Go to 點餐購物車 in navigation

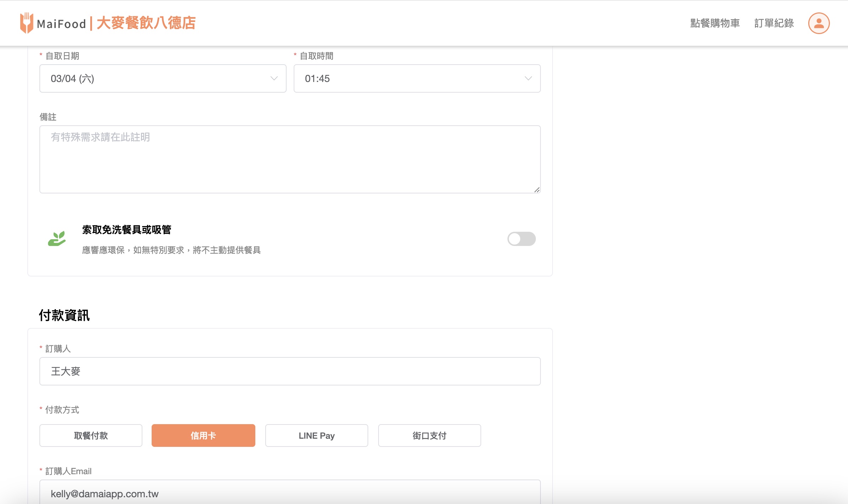point(715,23)
